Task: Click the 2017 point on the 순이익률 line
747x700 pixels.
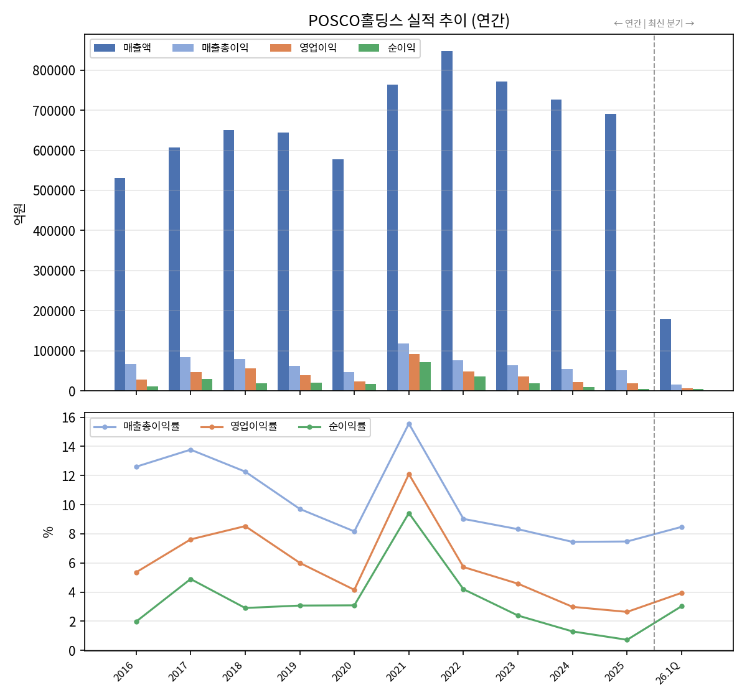Action: pyautogui.click(x=190, y=579)
